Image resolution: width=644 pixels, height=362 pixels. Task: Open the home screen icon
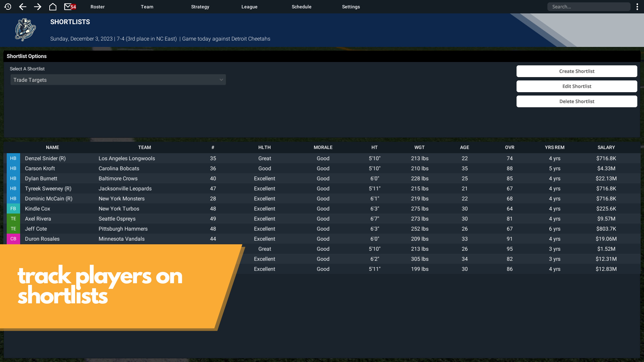(53, 7)
